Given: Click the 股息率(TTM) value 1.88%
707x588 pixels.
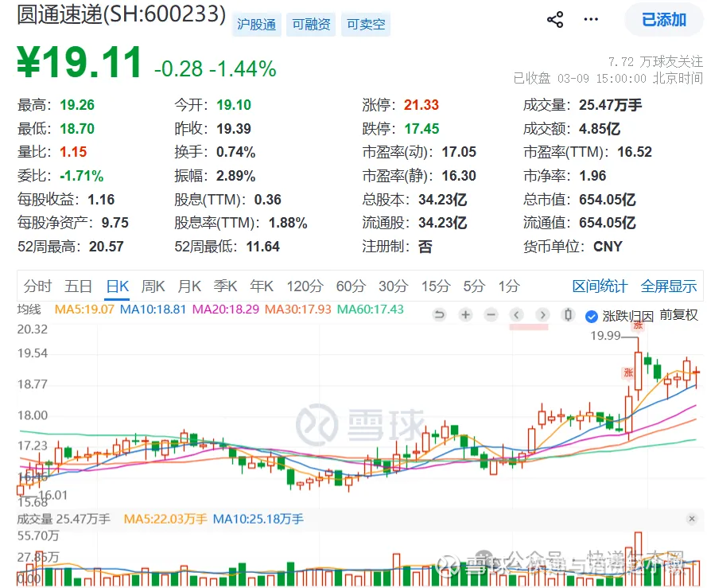Looking at the screenshot, I should click(x=288, y=223).
